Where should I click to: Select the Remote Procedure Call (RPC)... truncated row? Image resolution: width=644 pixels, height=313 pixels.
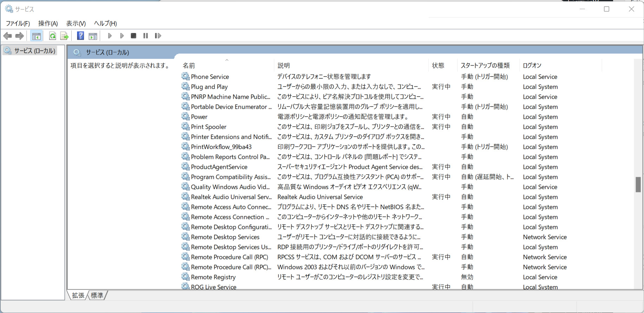coord(231,267)
